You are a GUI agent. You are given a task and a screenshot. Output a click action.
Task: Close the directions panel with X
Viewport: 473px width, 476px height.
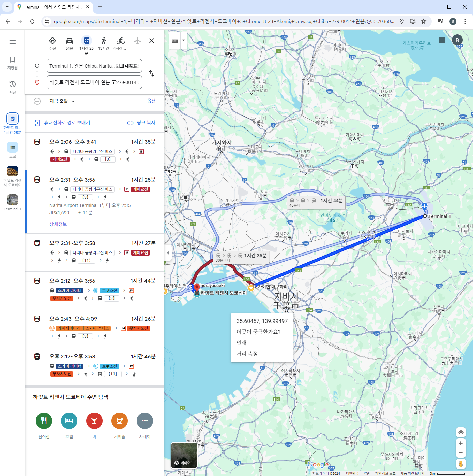(x=152, y=41)
